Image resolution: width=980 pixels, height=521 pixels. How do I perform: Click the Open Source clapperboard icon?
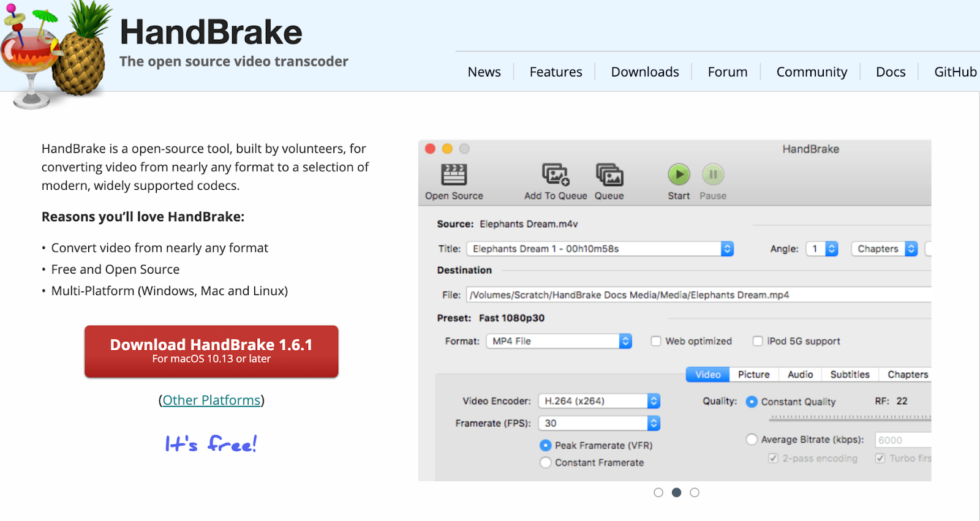point(454,175)
